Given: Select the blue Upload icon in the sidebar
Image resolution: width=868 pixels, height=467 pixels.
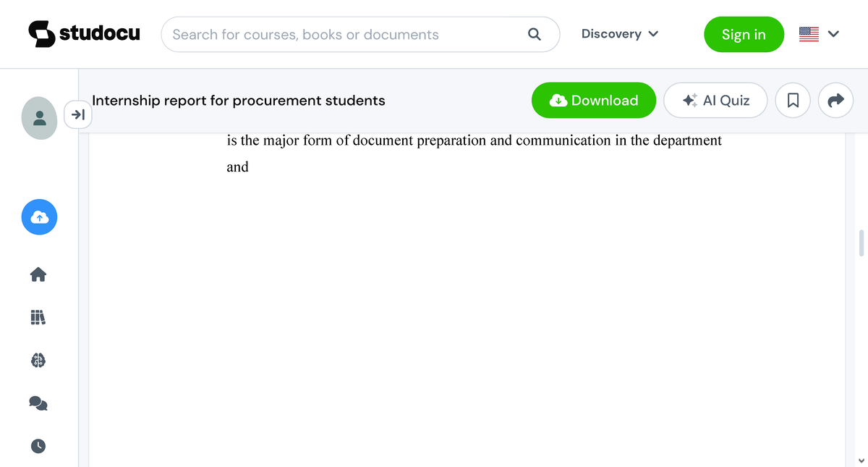Looking at the screenshot, I should pyautogui.click(x=39, y=217).
